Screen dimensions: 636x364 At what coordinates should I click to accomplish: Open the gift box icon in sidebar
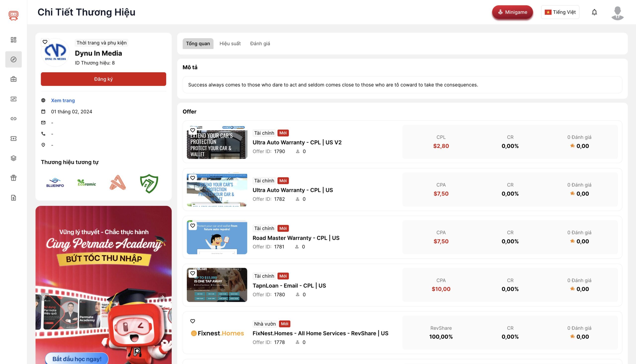[13, 178]
